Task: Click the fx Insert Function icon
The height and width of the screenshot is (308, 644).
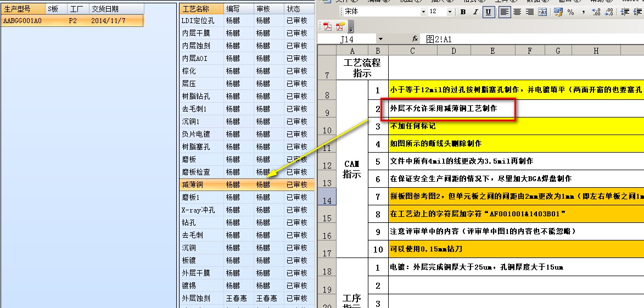Action: [x=415, y=38]
